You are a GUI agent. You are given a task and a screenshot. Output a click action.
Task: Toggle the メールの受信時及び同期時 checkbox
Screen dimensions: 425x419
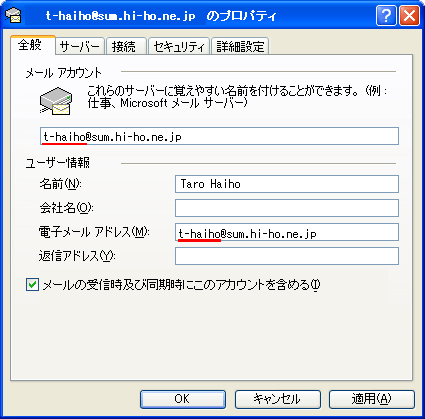click(32, 285)
